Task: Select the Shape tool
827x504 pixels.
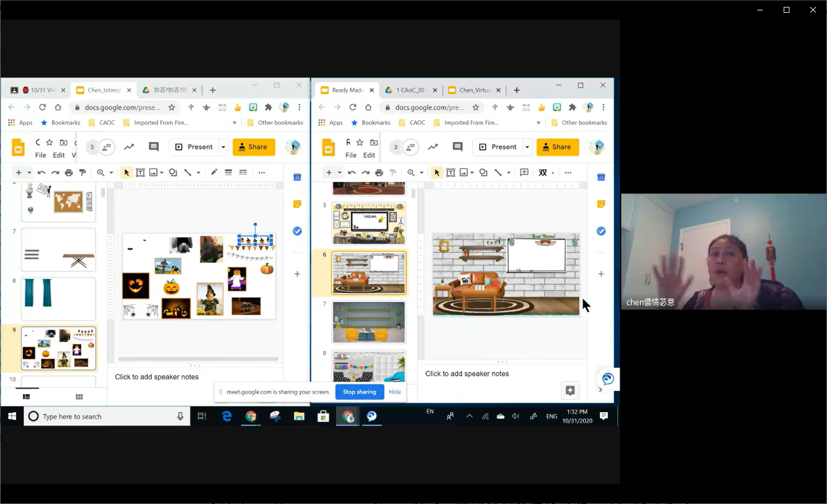Action: [x=170, y=172]
